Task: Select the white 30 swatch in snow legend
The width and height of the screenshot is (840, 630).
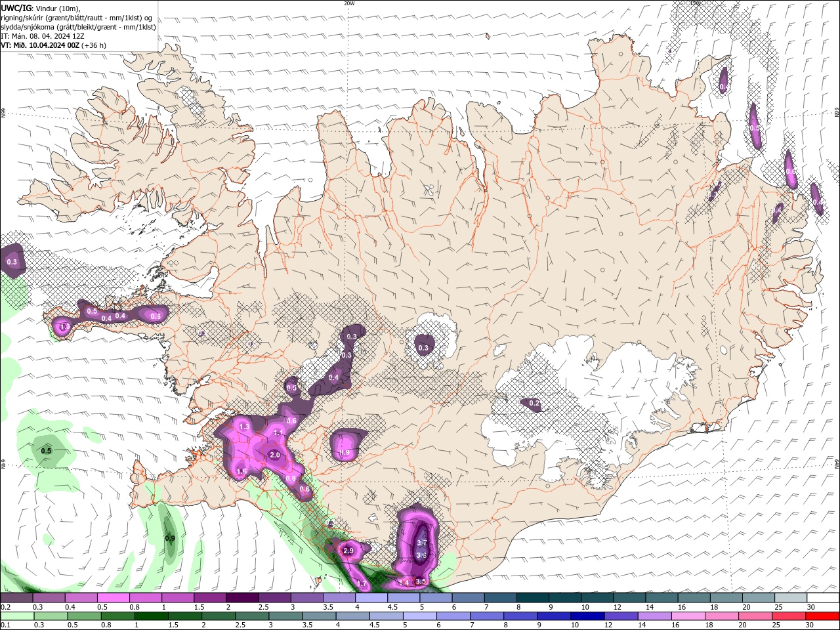Action: pyautogui.click(x=823, y=598)
